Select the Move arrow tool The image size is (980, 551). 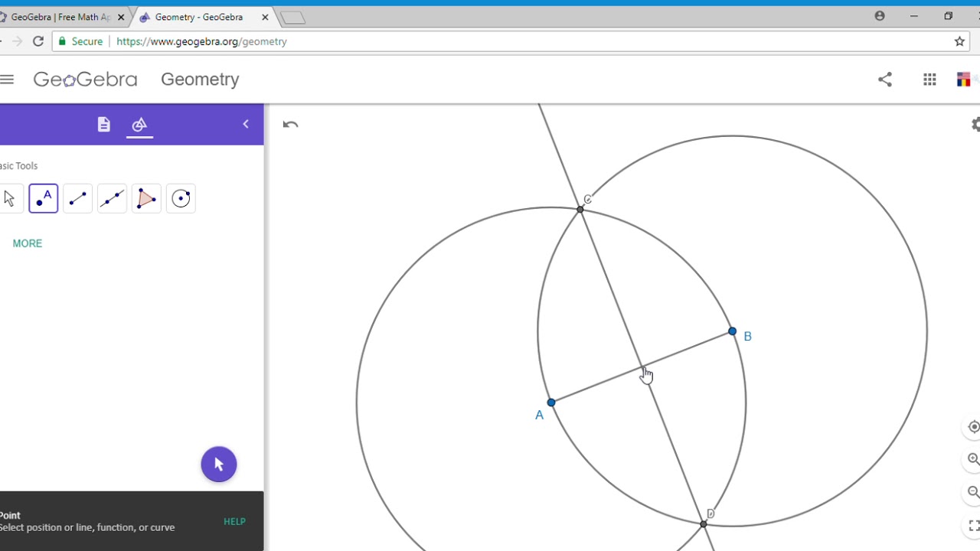[9, 199]
